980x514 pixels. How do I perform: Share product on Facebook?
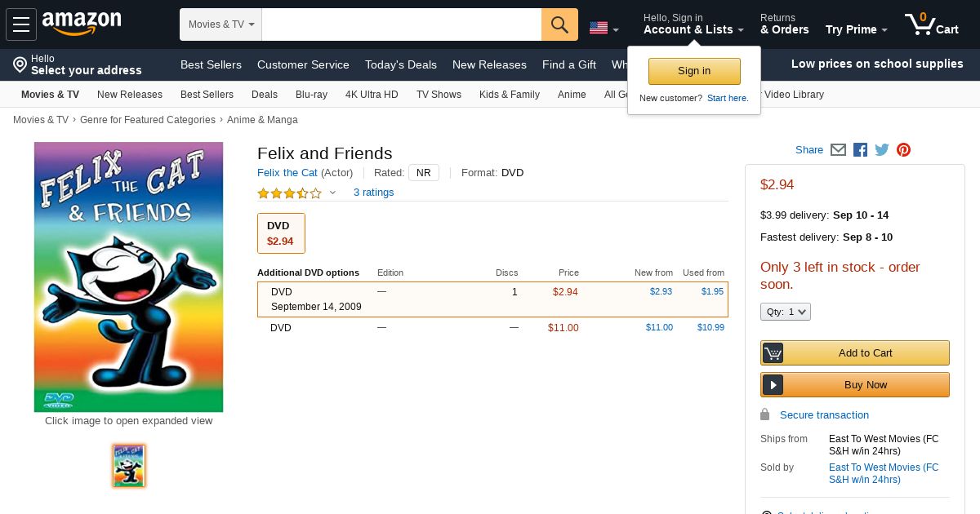tap(860, 150)
